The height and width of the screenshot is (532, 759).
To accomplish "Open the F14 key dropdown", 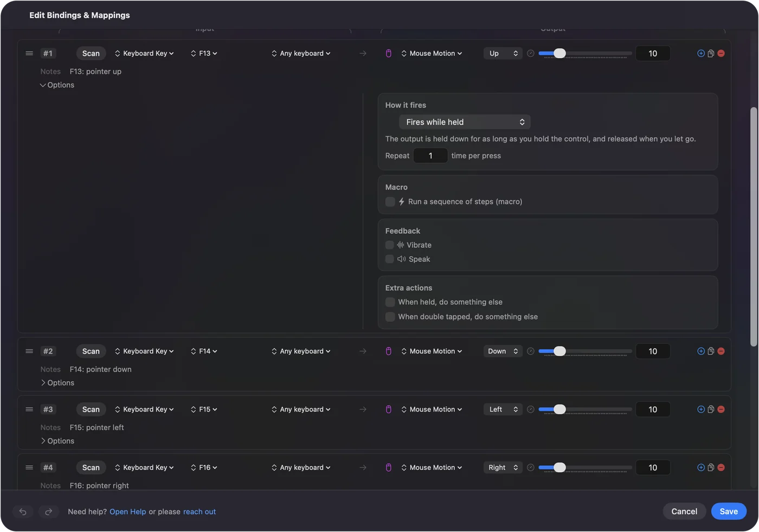I will (204, 351).
